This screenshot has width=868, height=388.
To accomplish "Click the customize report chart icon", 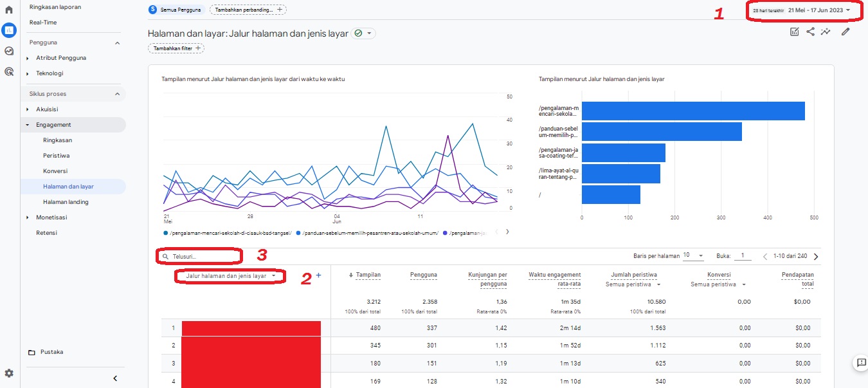I will [795, 31].
